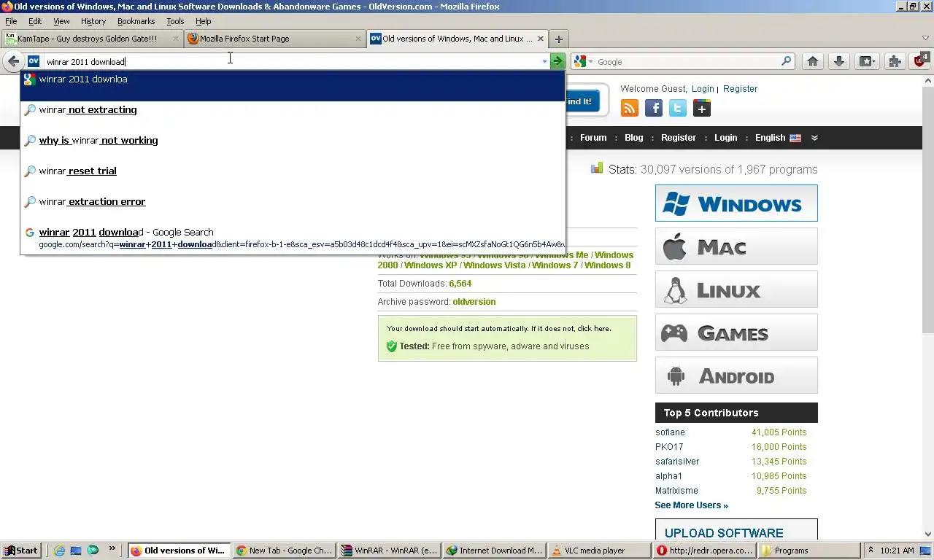Open the Linux category banner
The height and width of the screenshot is (560, 934).
coord(736,289)
